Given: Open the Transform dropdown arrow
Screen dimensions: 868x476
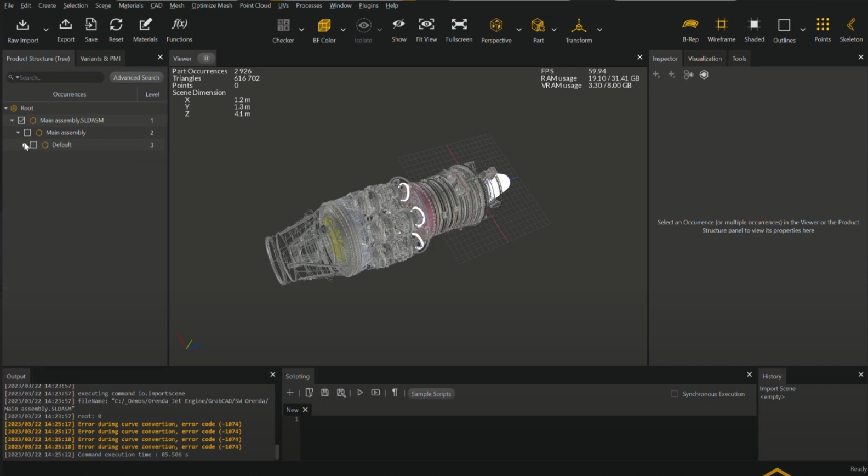Looking at the screenshot, I should [x=599, y=30].
